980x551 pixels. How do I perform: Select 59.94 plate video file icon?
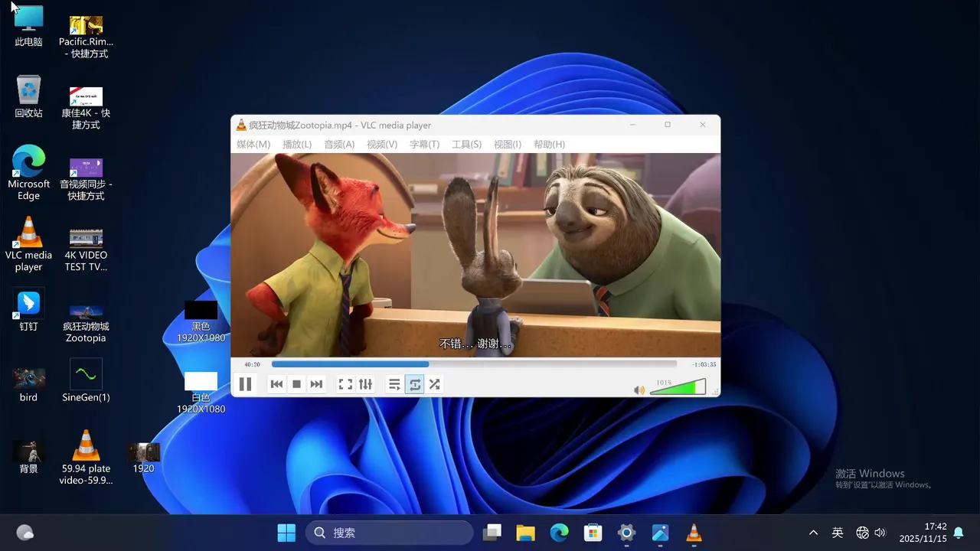tap(86, 457)
